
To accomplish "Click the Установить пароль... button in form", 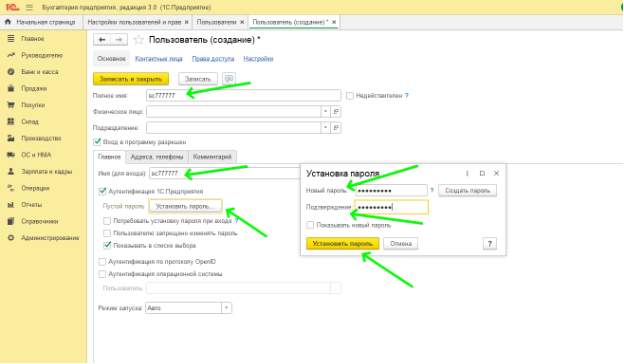I will pyautogui.click(x=185, y=206).
